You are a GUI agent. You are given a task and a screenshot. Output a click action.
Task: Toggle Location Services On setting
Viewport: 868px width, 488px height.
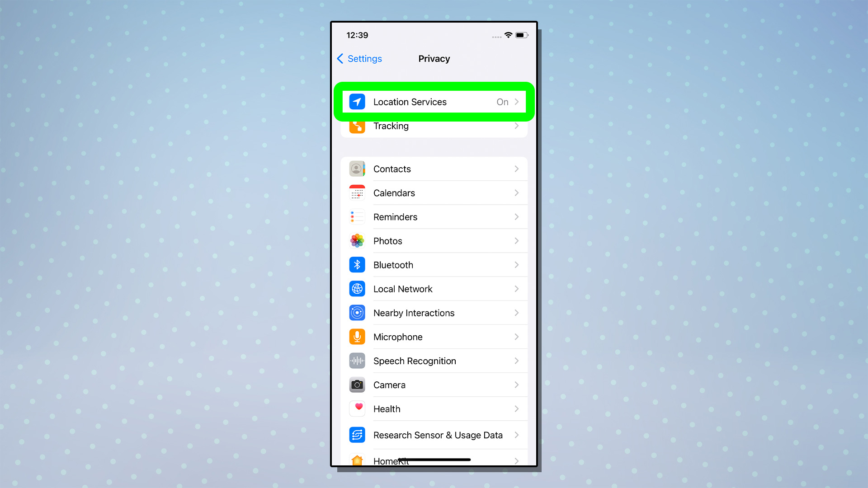click(x=434, y=101)
